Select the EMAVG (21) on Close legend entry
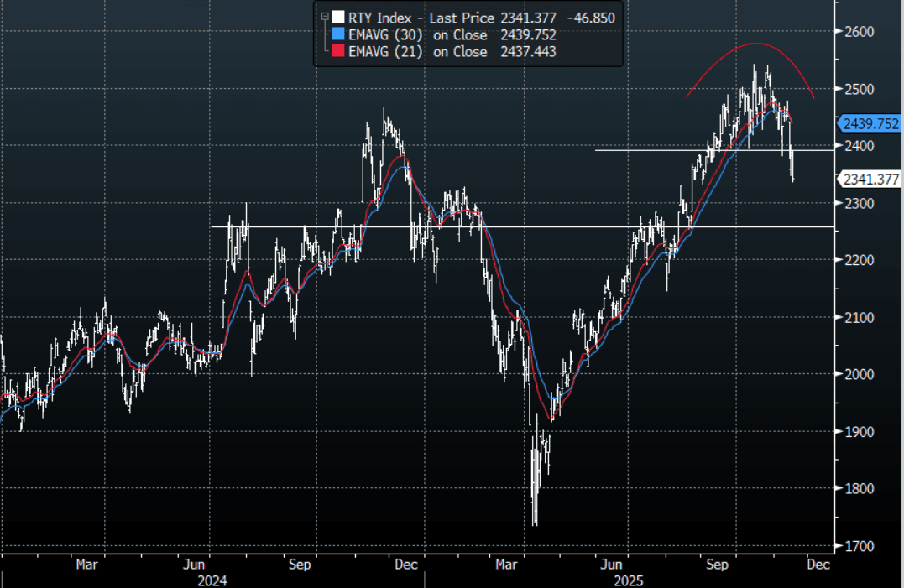Image resolution: width=904 pixels, height=588 pixels. click(x=417, y=52)
